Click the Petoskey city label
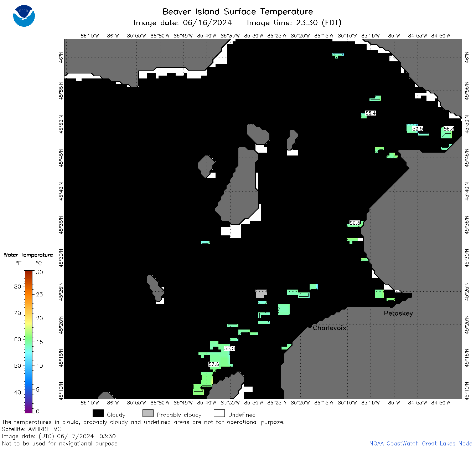This screenshot has height=449, width=476. click(x=398, y=313)
